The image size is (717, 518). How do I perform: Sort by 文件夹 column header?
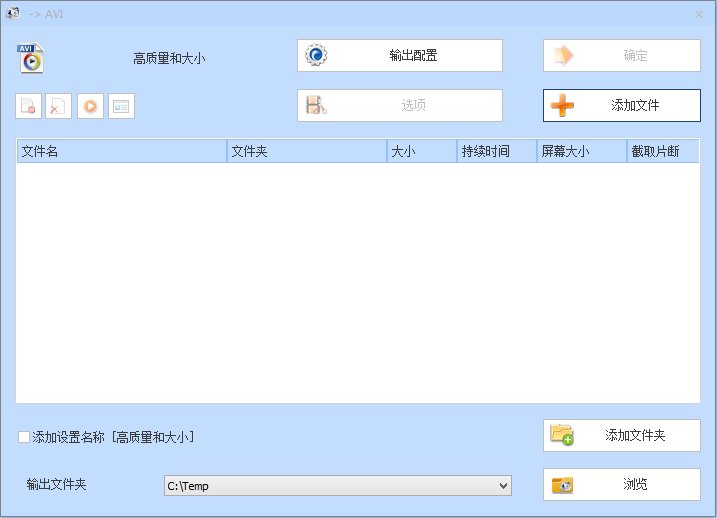pyautogui.click(x=307, y=151)
